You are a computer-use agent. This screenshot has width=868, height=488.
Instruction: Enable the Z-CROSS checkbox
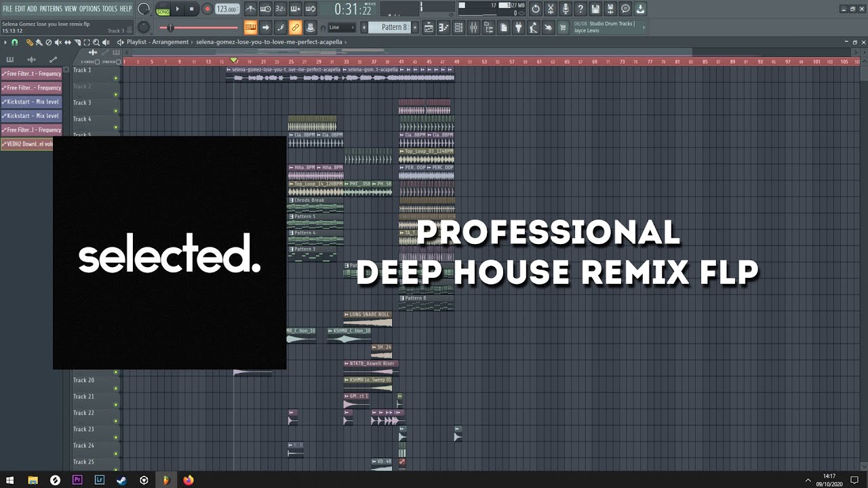click(x=97, y=62)
